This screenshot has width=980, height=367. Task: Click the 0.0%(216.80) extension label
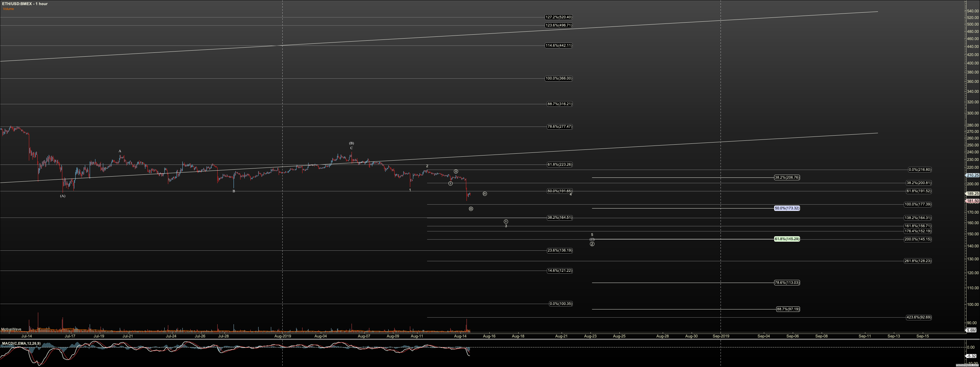(920, 170)
